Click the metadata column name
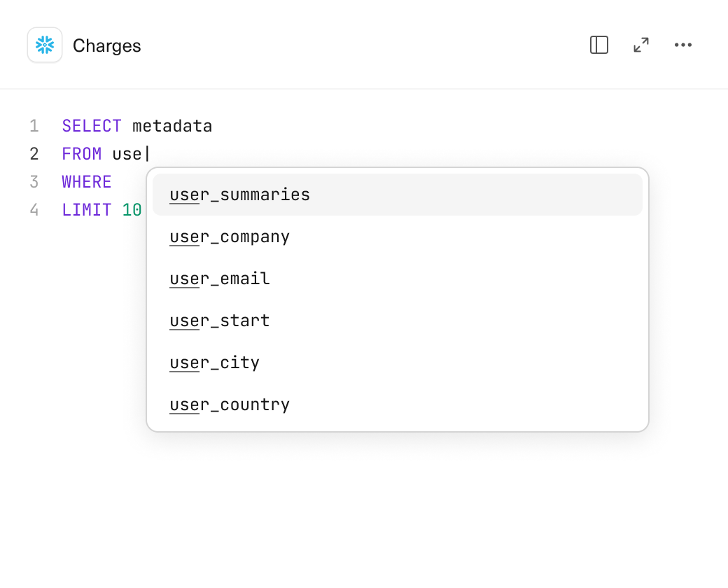The height and width of the screenshot is (588, 728). tap(172, 126)
